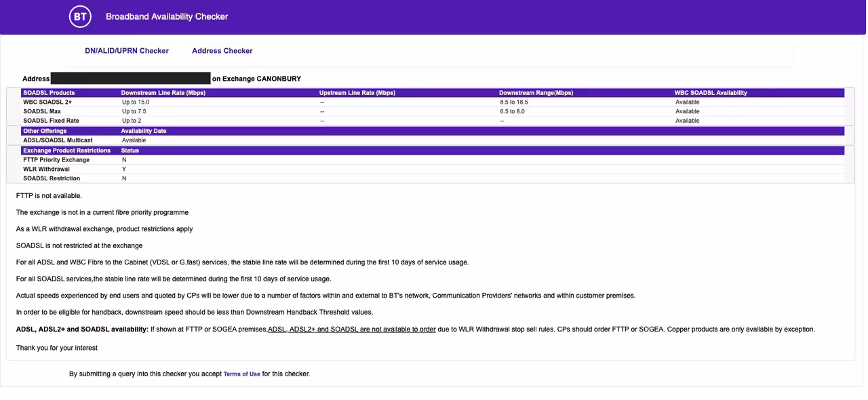Click the WBC SOADSL Availability header
The width and height of the screenshot is (868, 400).
pos(711,93)
